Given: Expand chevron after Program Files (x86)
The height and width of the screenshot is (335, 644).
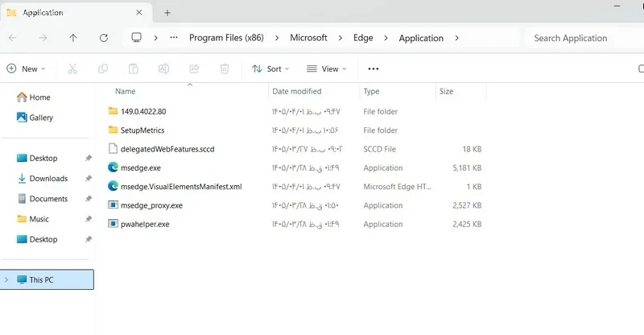Looking at the screenshot, I should [277, 38].
